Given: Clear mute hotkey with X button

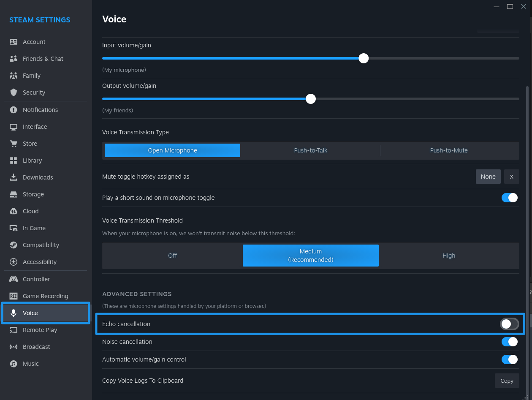Looking at the screenshot, I should [511, 177].
